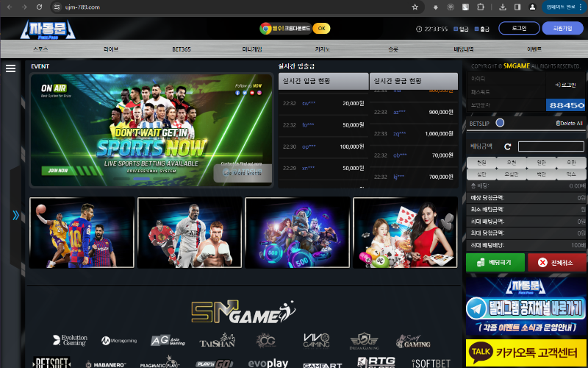Open the 라이브 menu item
The image size is (588, 368).
[x=111, y=49]
